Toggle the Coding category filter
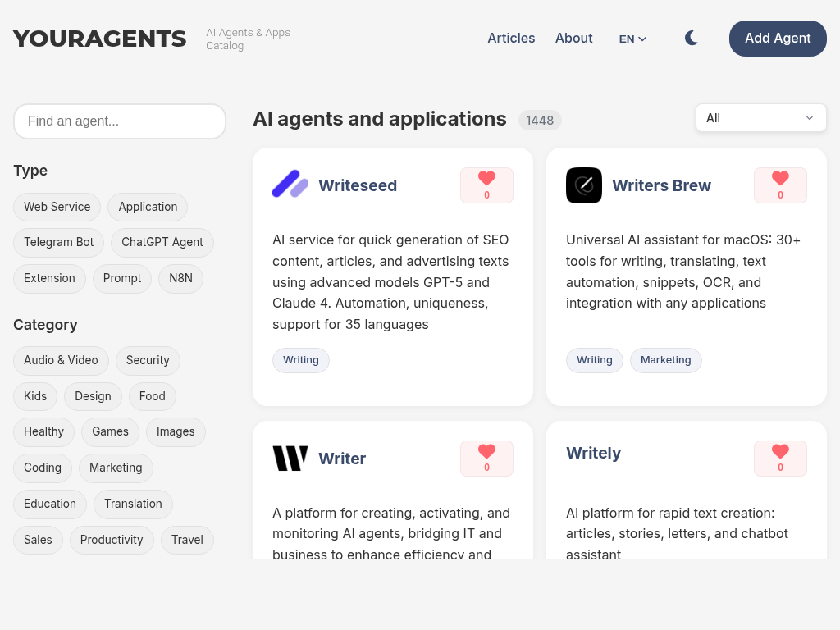840x630 pixels. [x=43, y=468]
